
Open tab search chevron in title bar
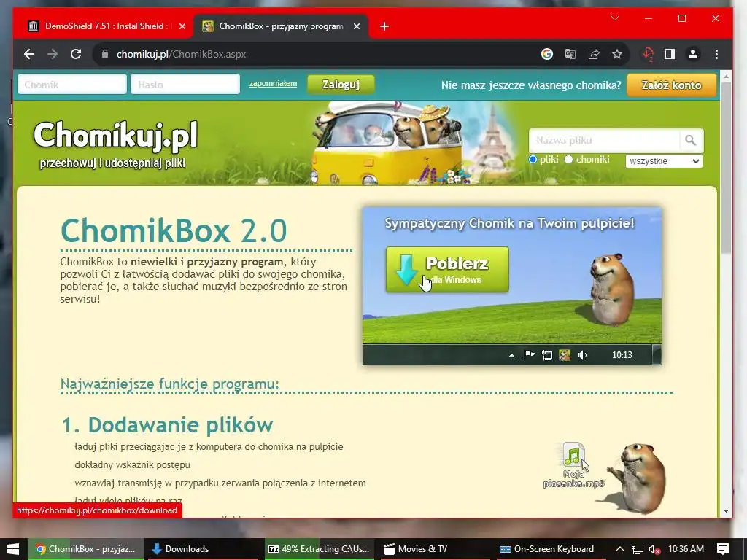coord(615,18)
